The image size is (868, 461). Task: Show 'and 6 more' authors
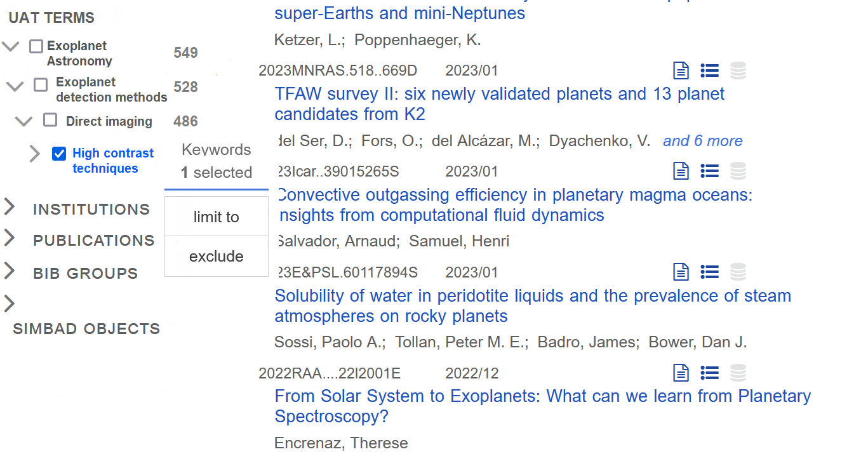point(702,141)
